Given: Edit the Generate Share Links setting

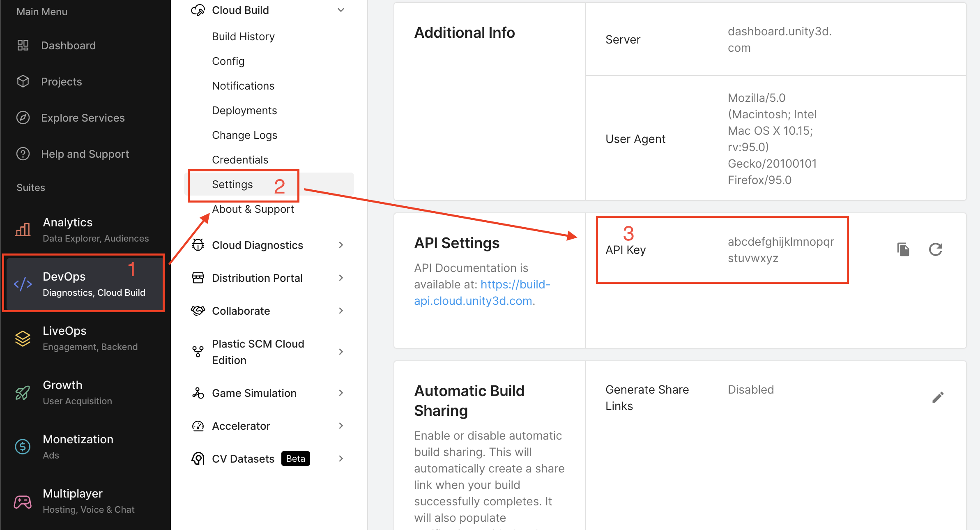Looking at the screenshot, I should 938,397.
